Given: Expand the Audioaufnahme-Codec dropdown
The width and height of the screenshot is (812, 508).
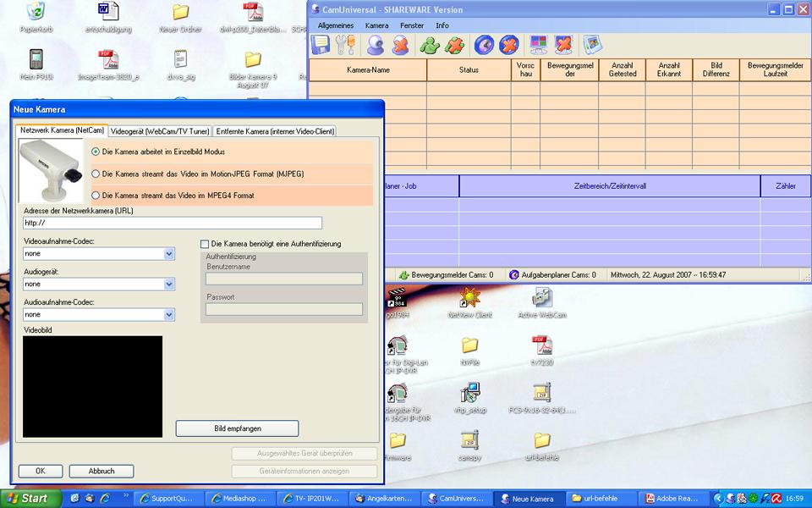Looking at the screenshot, I should (169, 315).
